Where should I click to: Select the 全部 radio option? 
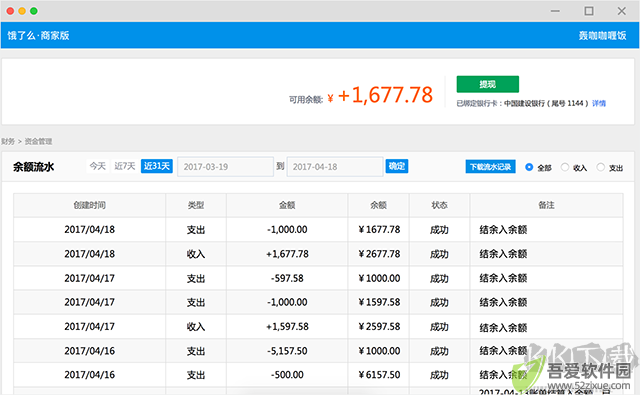coord(529,167)
